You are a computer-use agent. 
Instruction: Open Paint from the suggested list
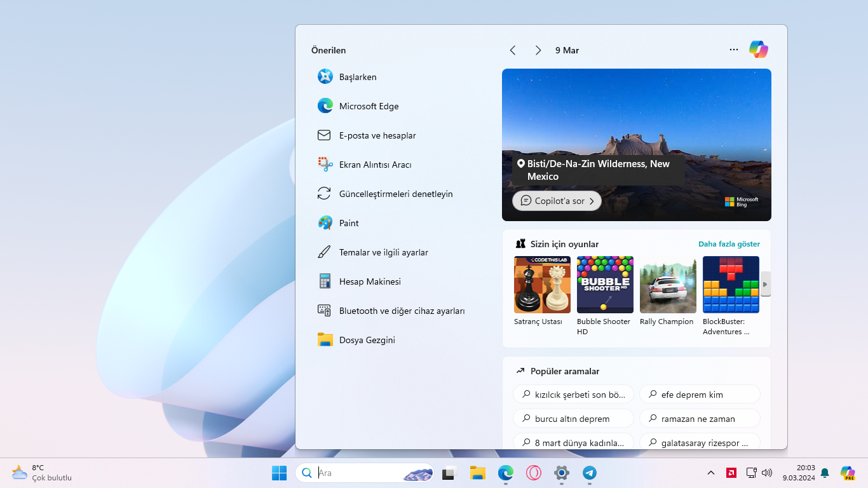click(348, 223)
